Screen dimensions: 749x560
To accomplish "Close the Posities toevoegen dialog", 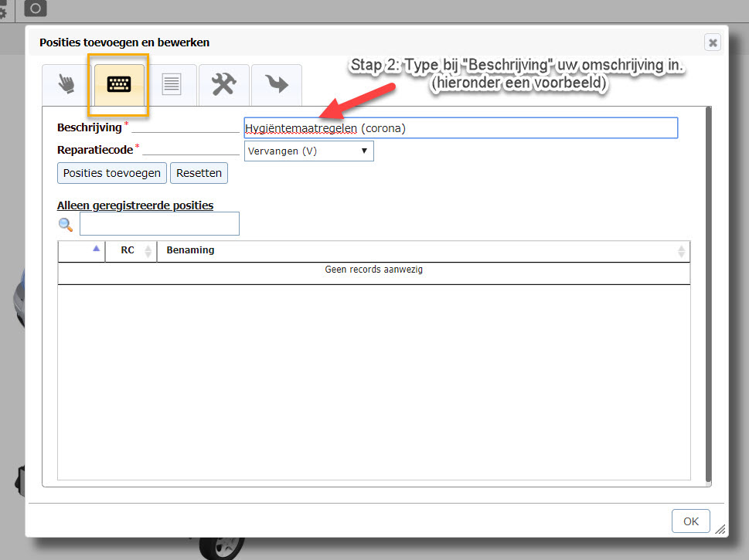I will [712, 42].
